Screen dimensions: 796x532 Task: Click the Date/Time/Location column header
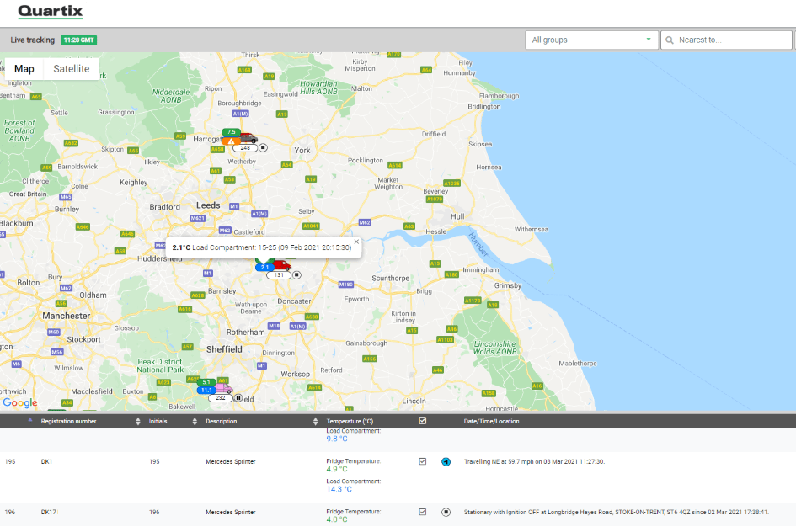tap(491, 422)
